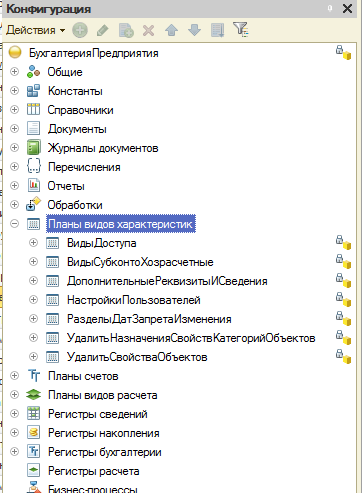Click the pencil Edit object toolbar icon
The width and height of the screenshot is (362, 493).
(x=103, y=30)
